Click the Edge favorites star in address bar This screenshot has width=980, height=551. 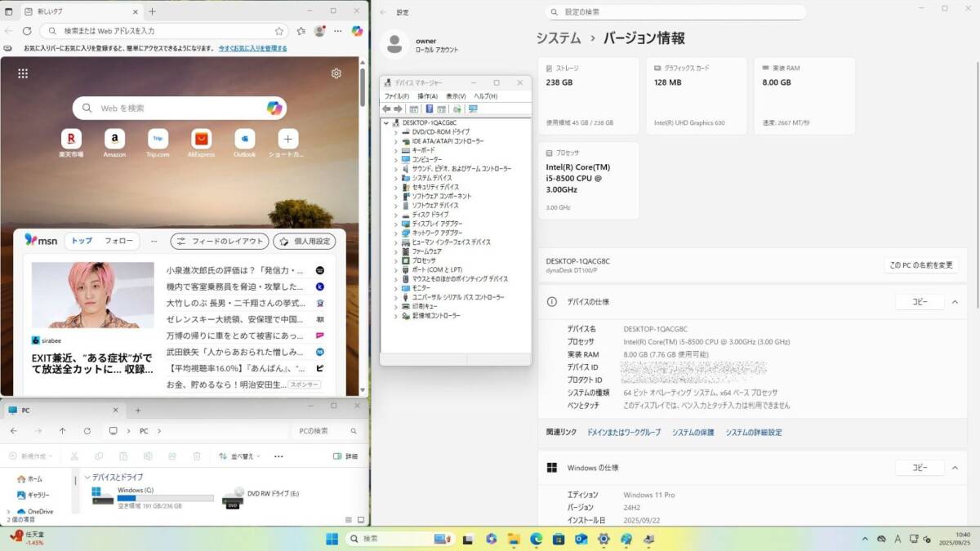(279, 31)
